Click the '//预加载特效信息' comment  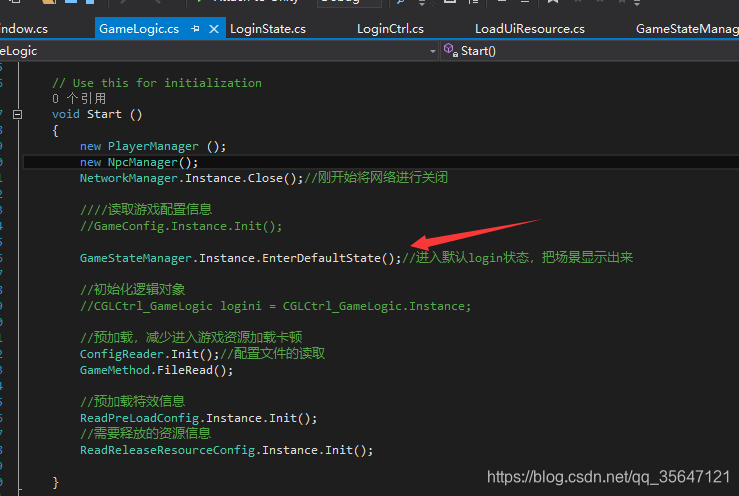click(x=132, y=401)
